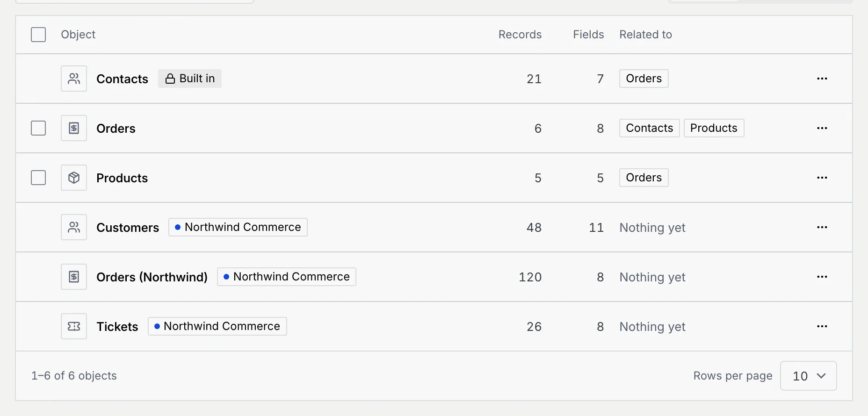868x416 pixels.
Task: Open more options for Contacts row
Action: 822,79
